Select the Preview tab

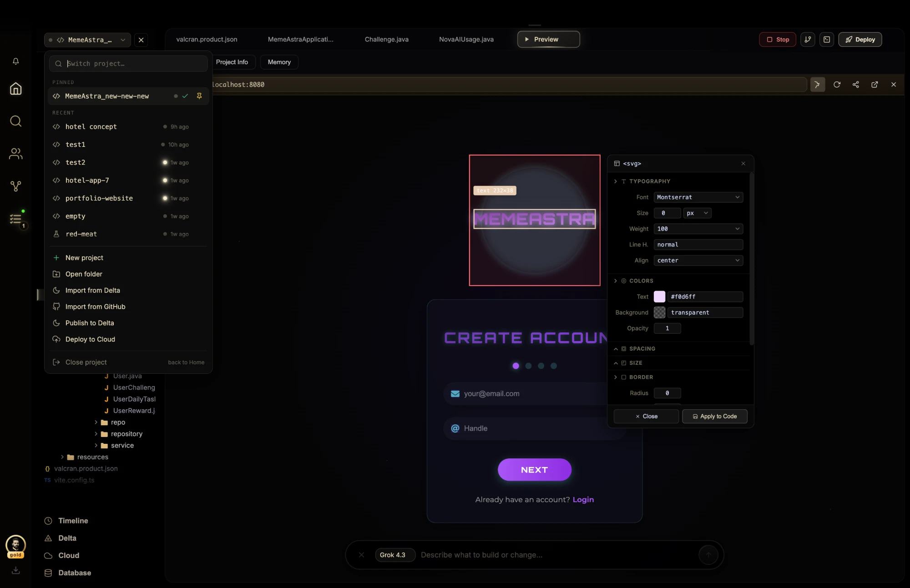click(548, 40)
